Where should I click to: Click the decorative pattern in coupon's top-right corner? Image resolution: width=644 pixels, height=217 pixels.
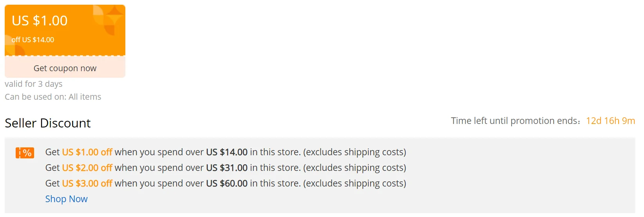pyautogui.click(x=109, y=19)
